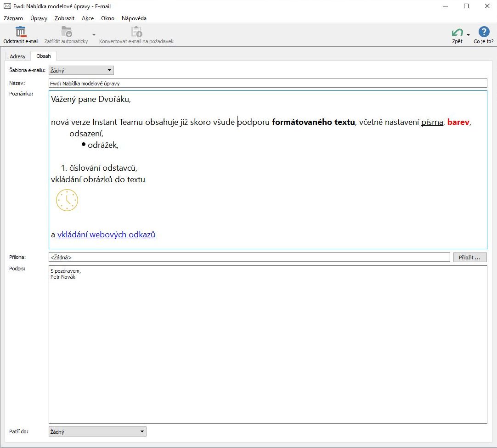Click the yellow clock image in the note
Viewport: 497px width, 448px height.
pyautogui.click(x=67, y=201)
